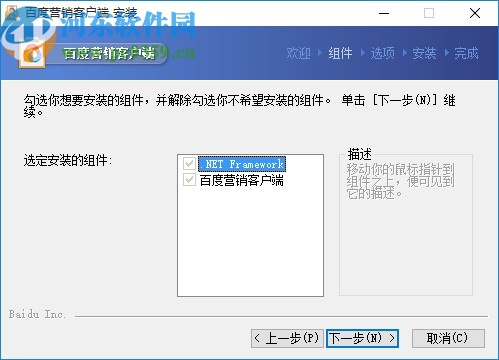The height and width of the screenshot is (360, 499).
Task: Click the 描述 description group label
Action: pos(359,154)
